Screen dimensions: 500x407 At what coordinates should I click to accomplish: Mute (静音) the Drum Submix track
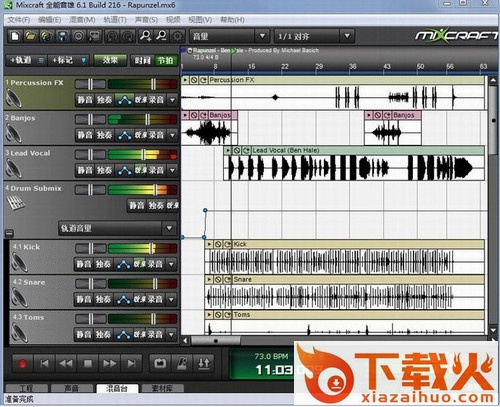click(x=137, y=205)
